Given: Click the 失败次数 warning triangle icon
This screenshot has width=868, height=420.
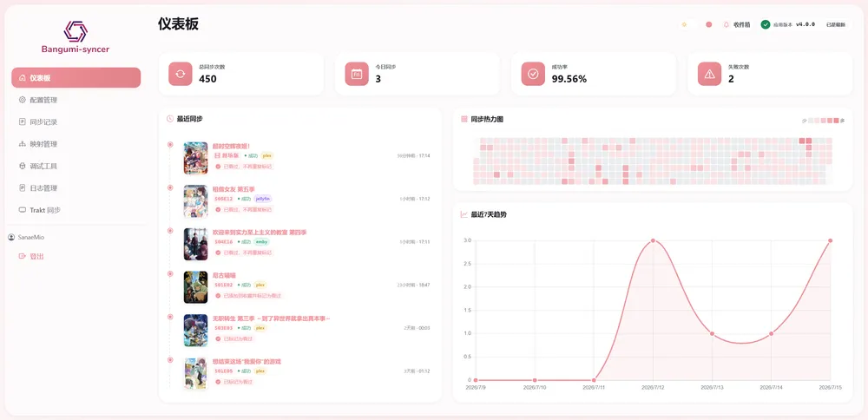Looking at the screenshot, I should pos(709,74).
